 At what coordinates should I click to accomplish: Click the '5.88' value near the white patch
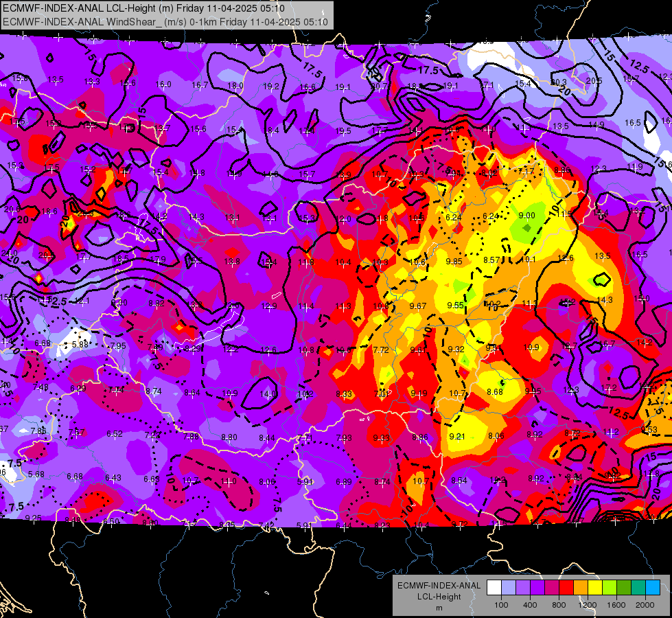pyautogui.click(x=80, y=345)
